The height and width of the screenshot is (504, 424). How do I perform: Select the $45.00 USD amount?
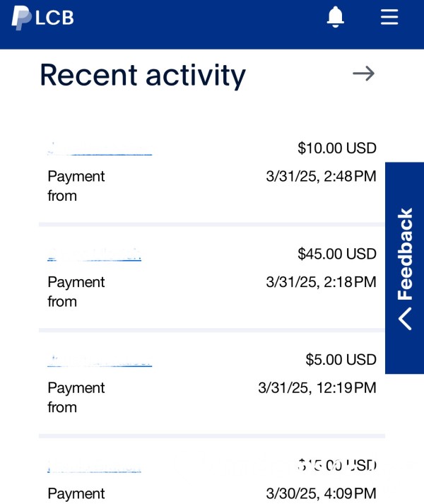tap(337, 254)
